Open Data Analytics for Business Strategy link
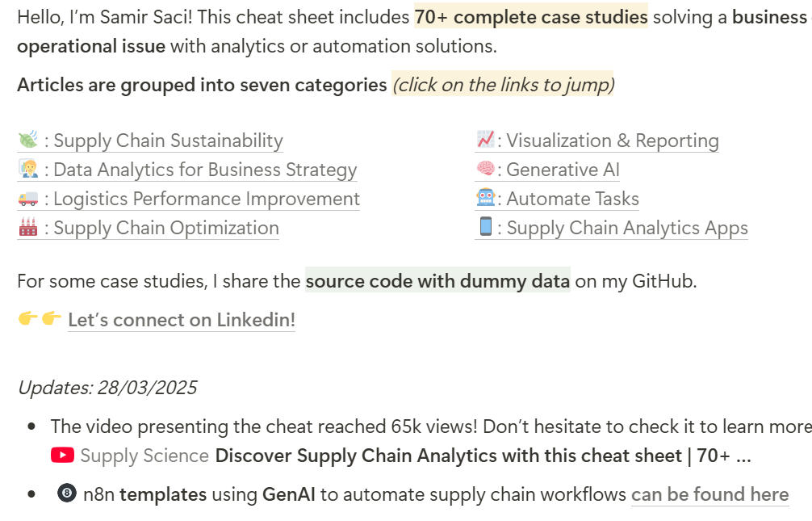 coord(205,170)
